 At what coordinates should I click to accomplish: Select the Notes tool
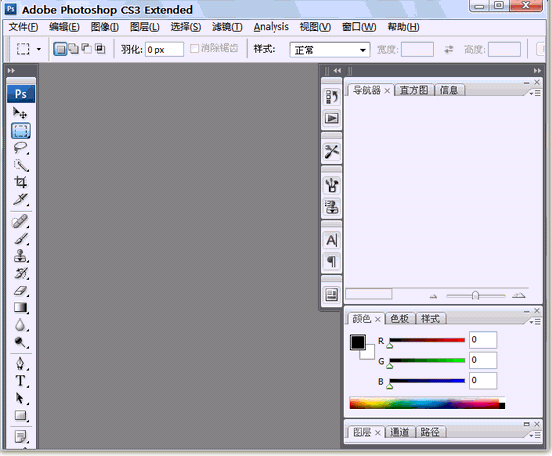point(20,437)
